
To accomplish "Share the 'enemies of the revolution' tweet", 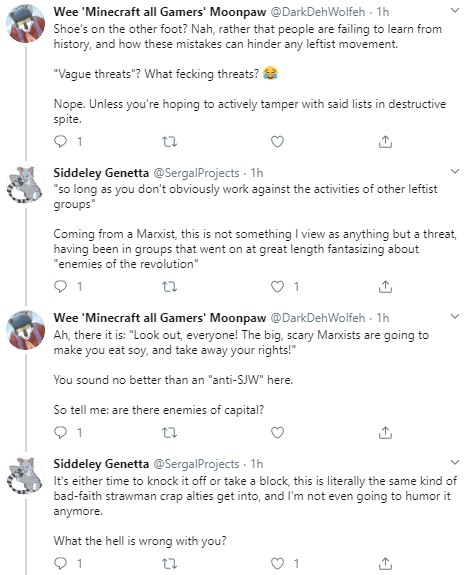I will point(385,286).
